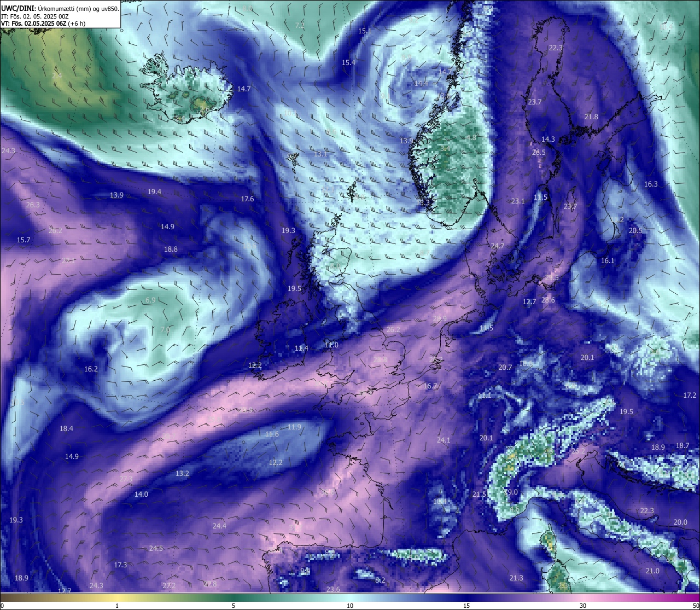This screenshot has width=700, height=610.
Task: Click the 14.4 value on the map
Action: pos(421,84)
